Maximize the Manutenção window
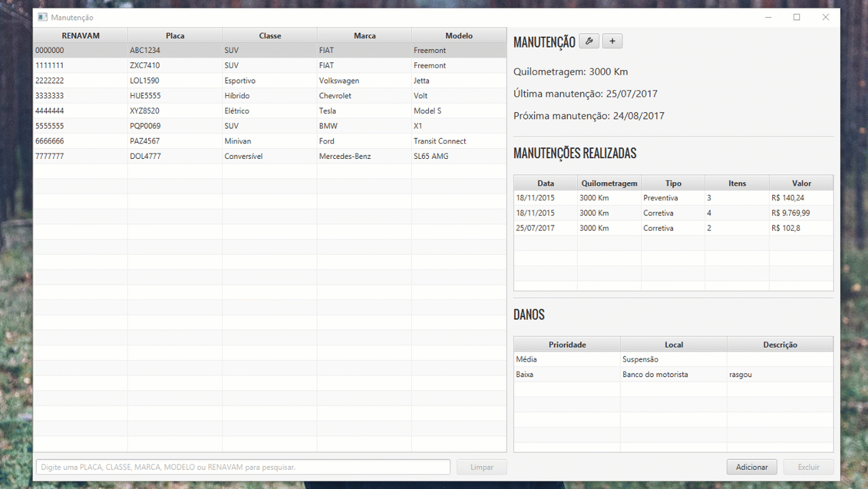 pos(797,18)
